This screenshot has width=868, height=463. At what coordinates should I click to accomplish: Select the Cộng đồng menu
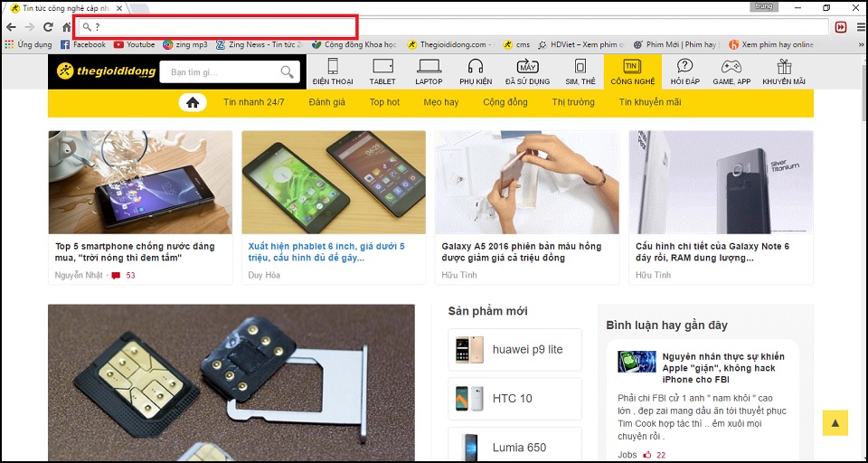[x=505, y=102]
